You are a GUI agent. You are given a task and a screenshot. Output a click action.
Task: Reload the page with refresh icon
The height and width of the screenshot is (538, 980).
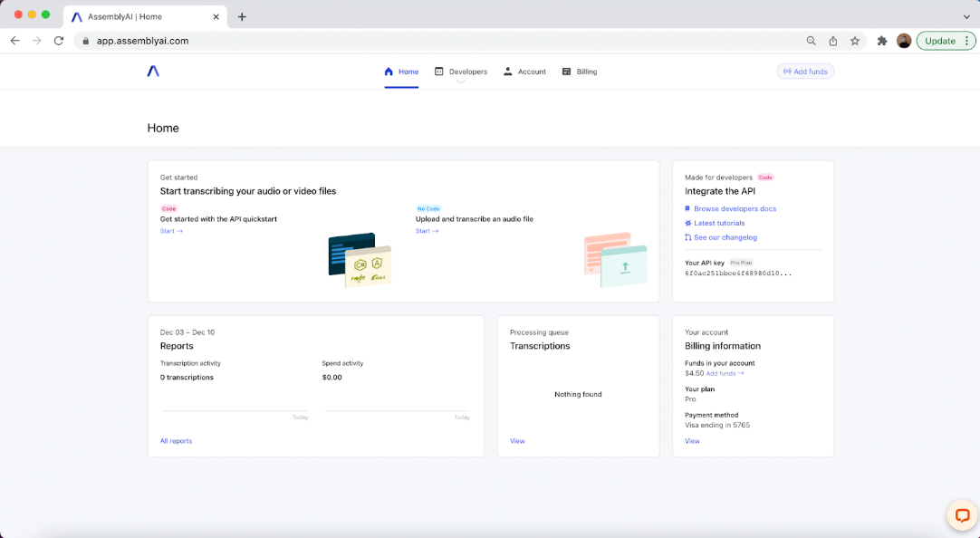(59, 41)
